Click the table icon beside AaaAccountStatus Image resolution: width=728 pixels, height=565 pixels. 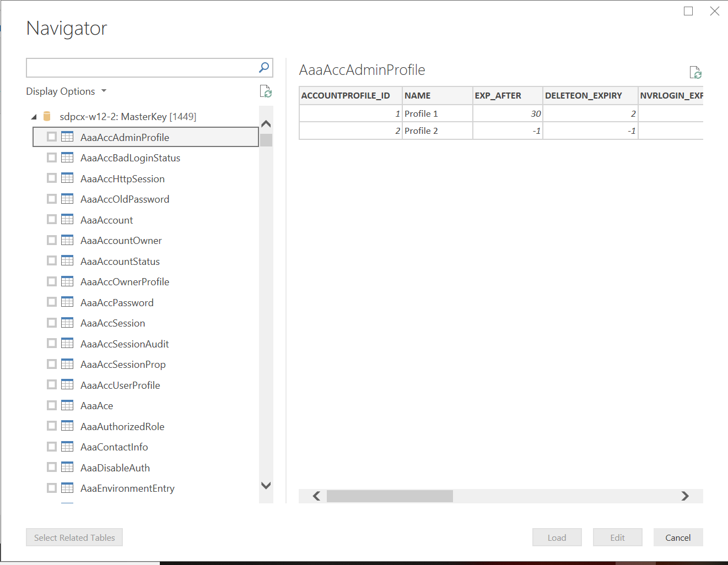click(x=67, y=260)
